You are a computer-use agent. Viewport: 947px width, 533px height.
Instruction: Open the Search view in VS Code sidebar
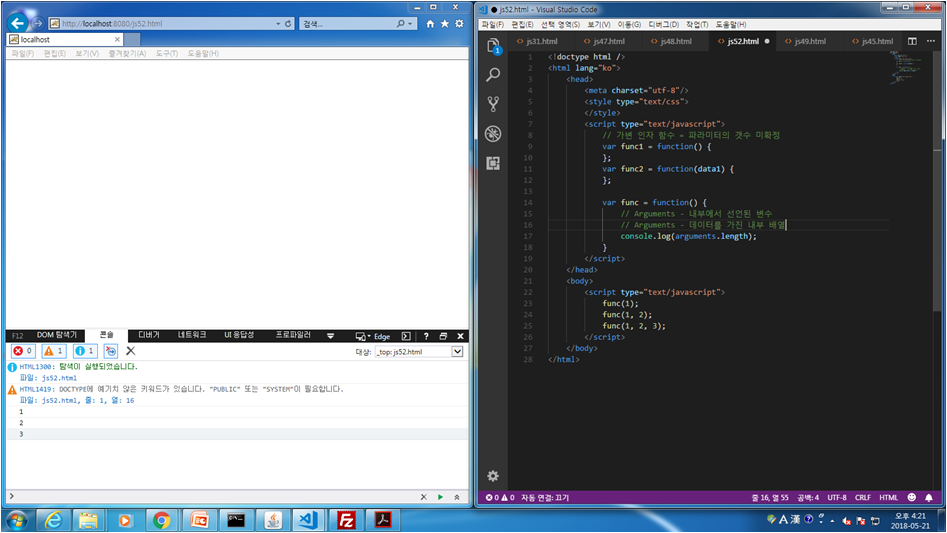click(x=493, y=74)
